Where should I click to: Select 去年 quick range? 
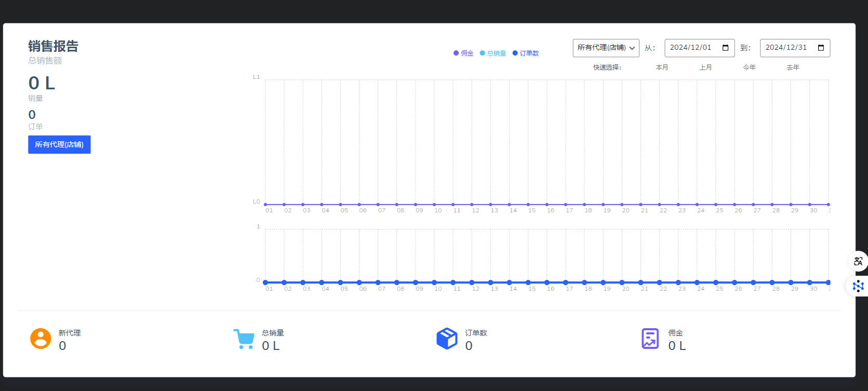tap(793, 68)
